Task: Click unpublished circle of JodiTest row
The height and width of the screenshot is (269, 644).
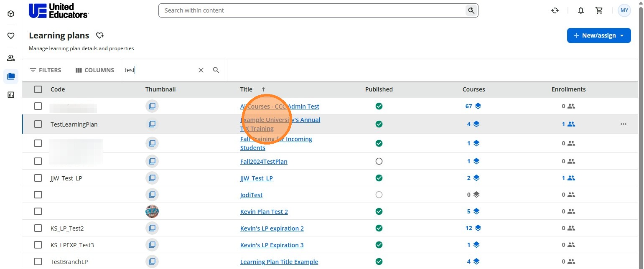Action: coord(379,195)
